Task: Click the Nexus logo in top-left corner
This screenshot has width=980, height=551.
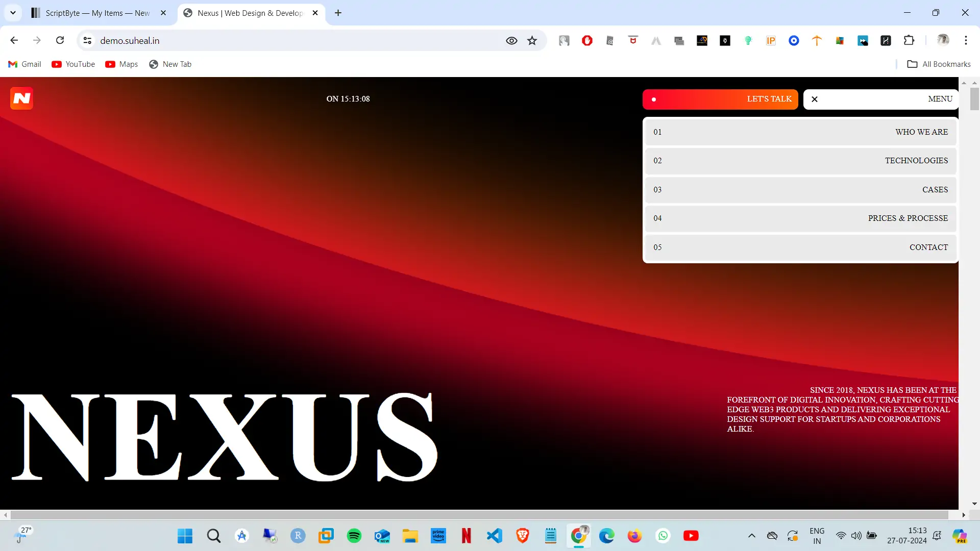Action: (21, 98)
